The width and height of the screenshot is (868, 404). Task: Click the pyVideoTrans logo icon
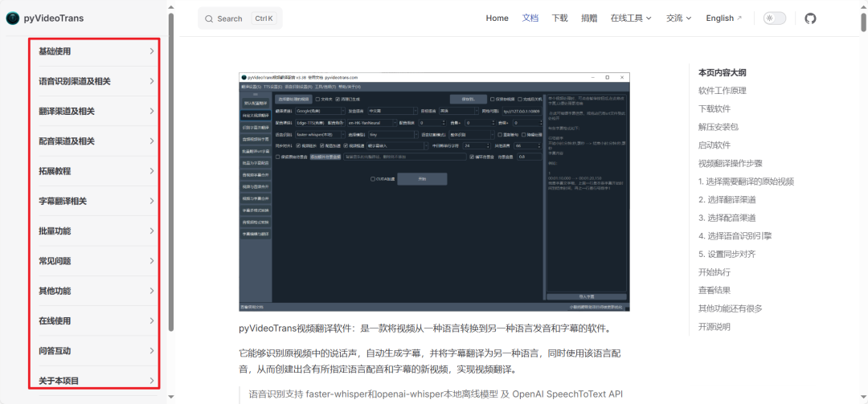[13, 18]
